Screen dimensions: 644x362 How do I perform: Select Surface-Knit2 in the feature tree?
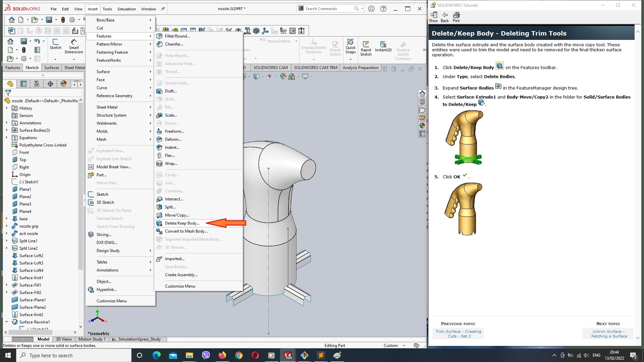31,315
